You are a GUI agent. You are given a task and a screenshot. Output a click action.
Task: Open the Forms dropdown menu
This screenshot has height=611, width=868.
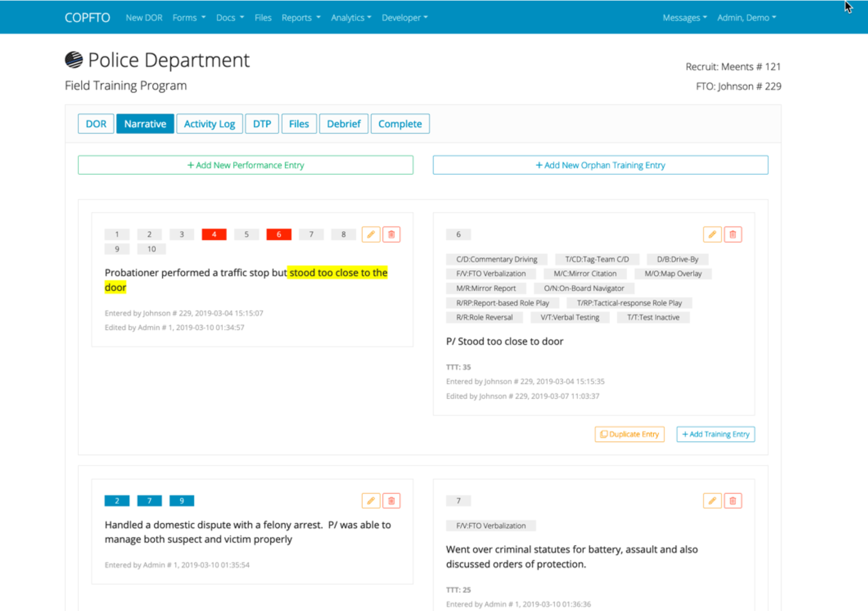tap(189, 18)
